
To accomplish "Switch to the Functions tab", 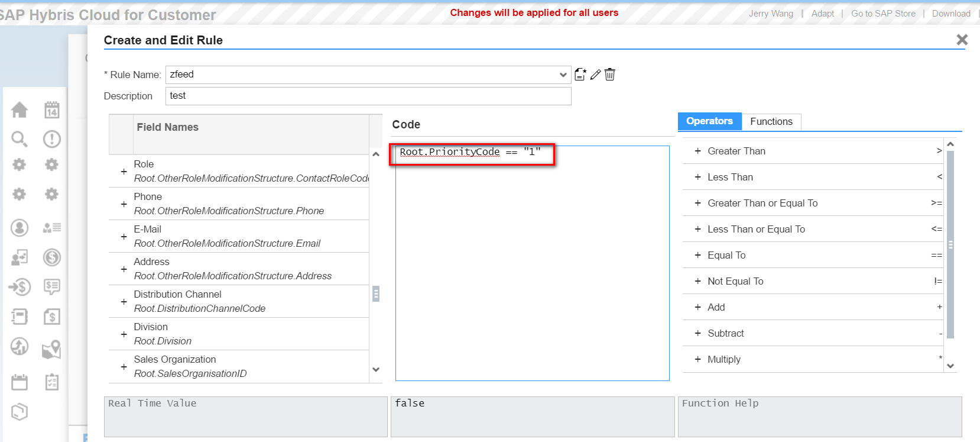I will coord(771,121).
